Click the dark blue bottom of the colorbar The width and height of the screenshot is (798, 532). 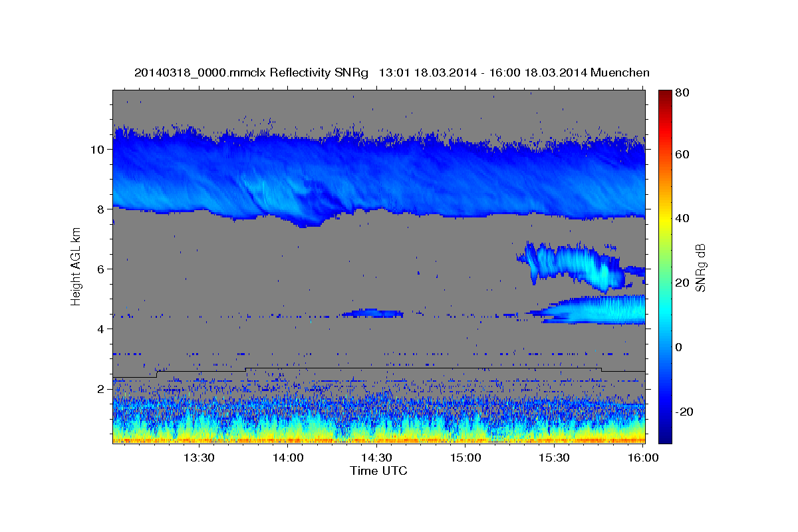pos(664,436)
